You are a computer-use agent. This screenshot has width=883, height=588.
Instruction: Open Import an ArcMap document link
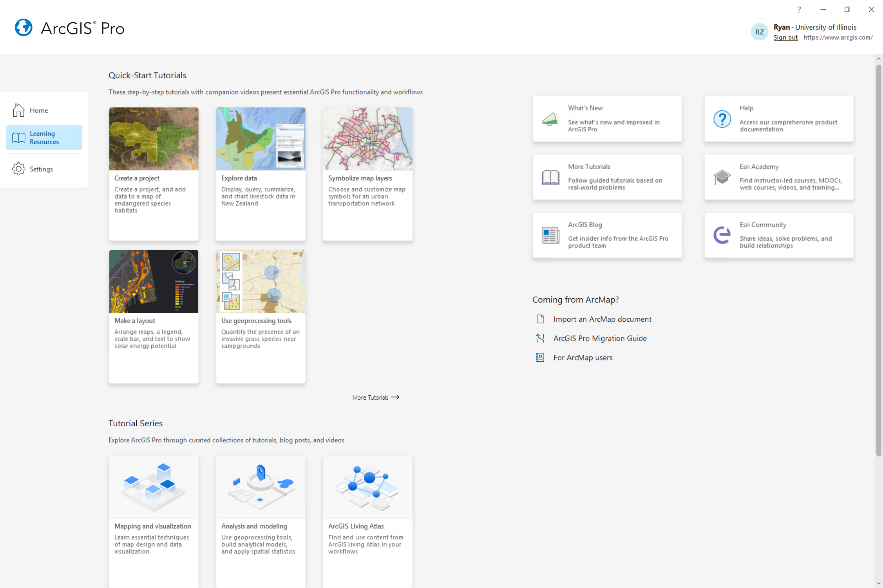point(603,319)
